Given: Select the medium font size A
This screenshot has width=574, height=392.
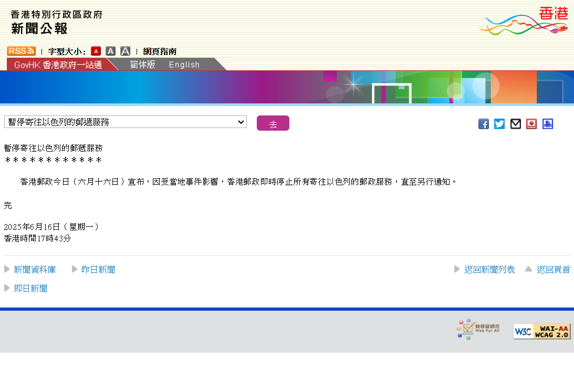Looking at the screenshot, I should click(110, 51).
